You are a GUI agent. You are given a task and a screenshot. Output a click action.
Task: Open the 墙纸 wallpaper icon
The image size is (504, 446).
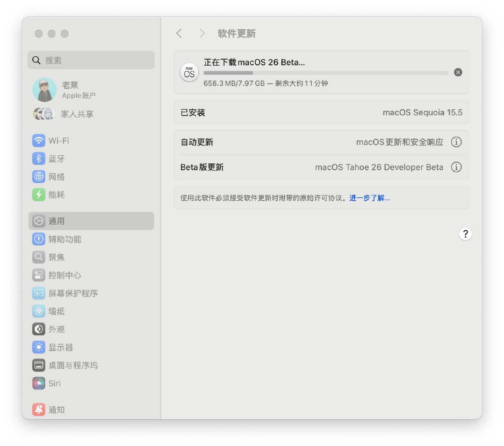[x=39, y=311]
